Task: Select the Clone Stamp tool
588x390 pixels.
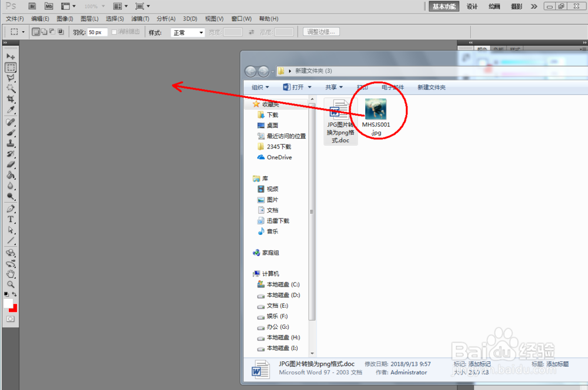Action: coord(11,143)
